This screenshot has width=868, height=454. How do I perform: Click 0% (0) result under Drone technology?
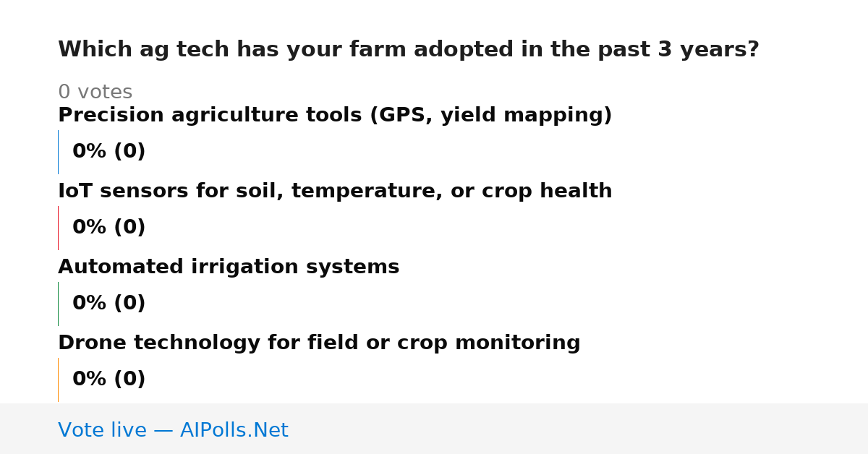[x=109, y=380]
